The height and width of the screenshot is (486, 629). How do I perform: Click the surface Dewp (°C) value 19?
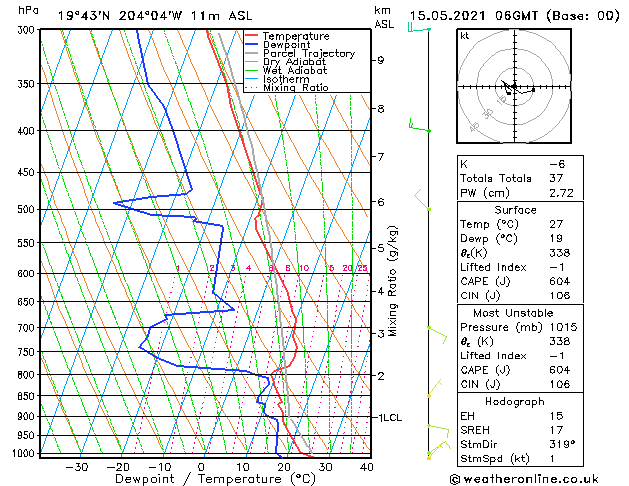556,239
